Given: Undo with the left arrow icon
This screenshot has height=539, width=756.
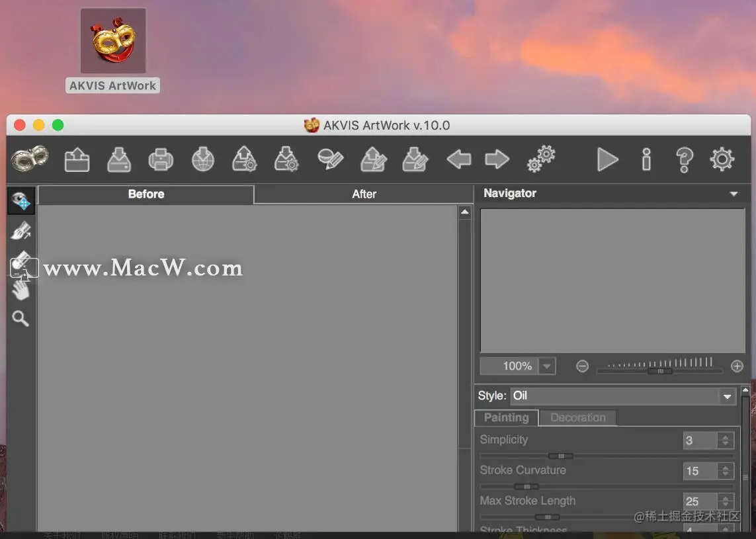Looking at the screenshot, I should click(x=458, y=159).
